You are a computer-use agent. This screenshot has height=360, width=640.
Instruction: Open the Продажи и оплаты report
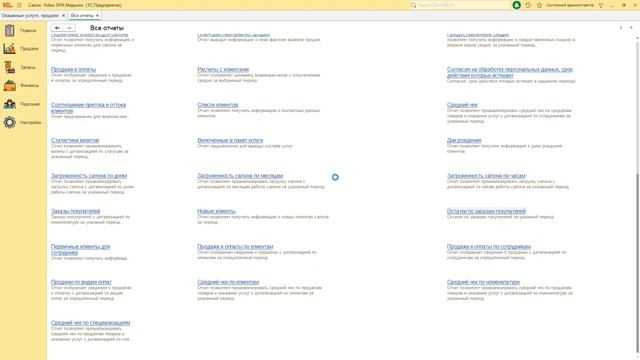point(73,69)
